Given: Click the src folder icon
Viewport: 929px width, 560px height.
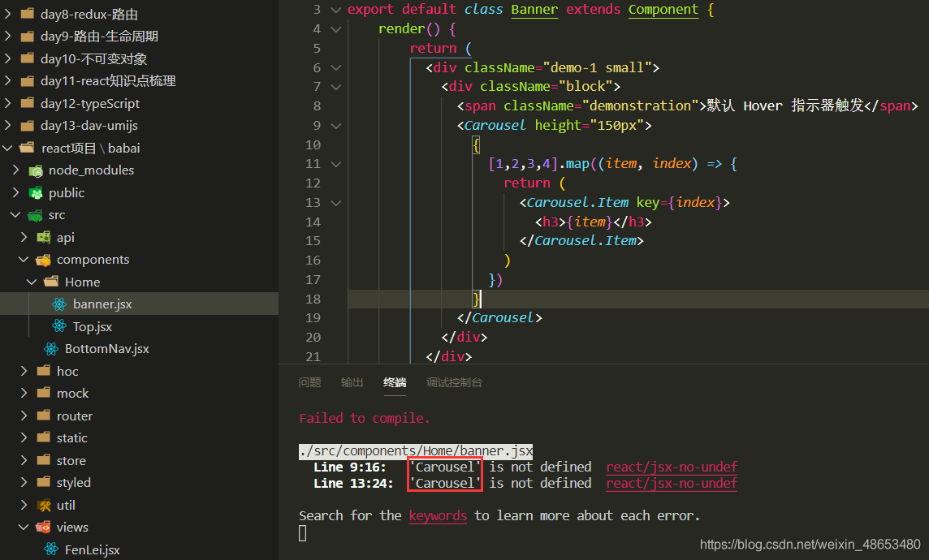Looking at the screenshot, I should tap(35, 215).
